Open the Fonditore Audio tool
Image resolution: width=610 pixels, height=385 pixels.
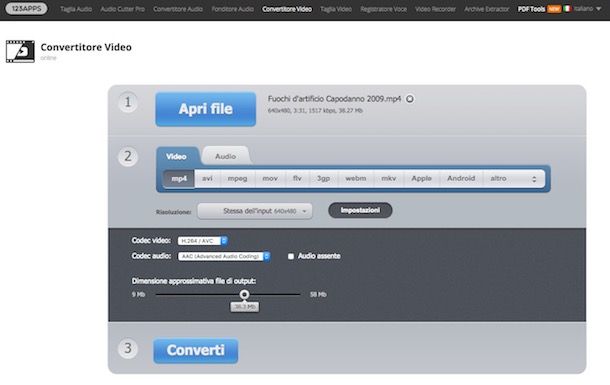click(x=233, y=9)
